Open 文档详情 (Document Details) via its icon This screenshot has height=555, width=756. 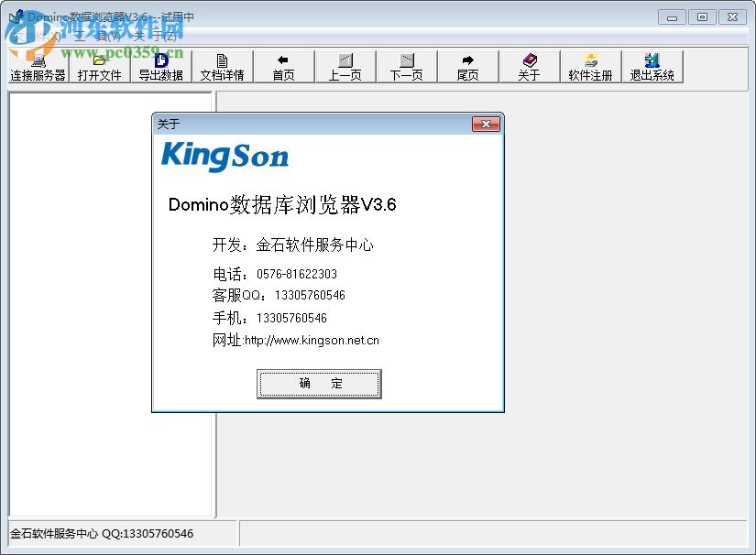tap(223, 67)
